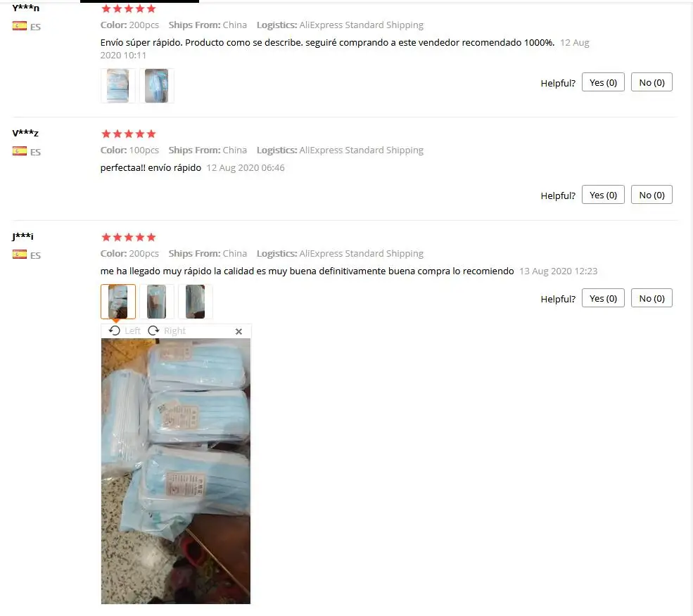Vote Yes on V***z's review

pyautogui.click(x=603, y=195)
